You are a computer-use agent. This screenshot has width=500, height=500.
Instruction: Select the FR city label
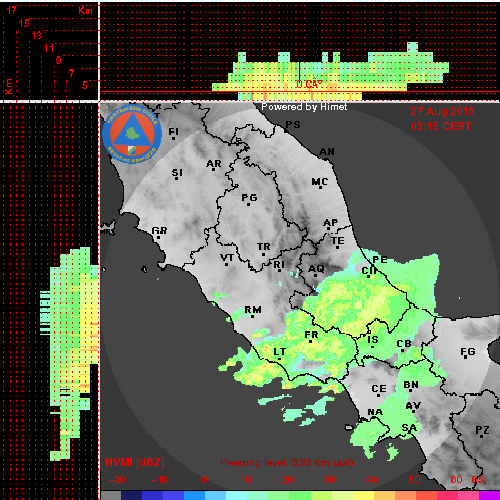[311, 335]
